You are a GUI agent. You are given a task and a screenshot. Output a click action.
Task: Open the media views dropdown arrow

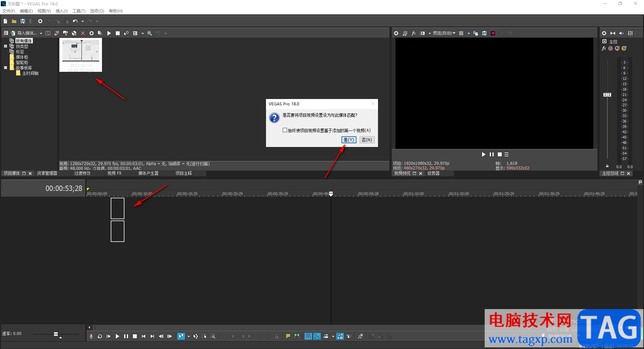[143, 34]
